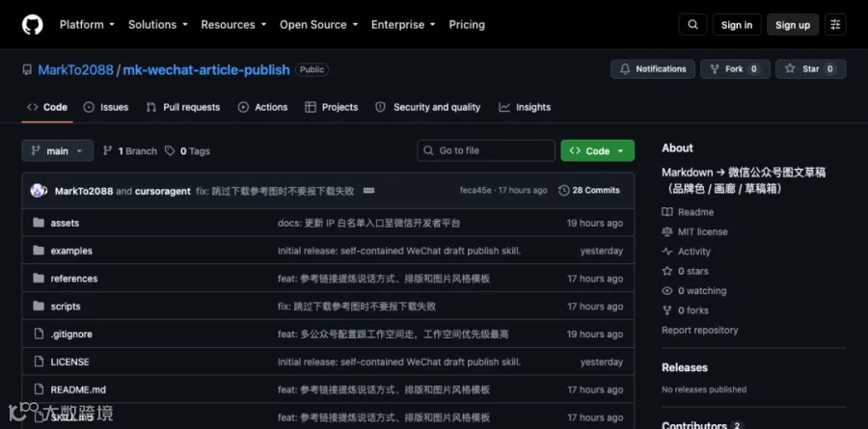Open the Activity link in About
The image size is (868, 429).
686,252
